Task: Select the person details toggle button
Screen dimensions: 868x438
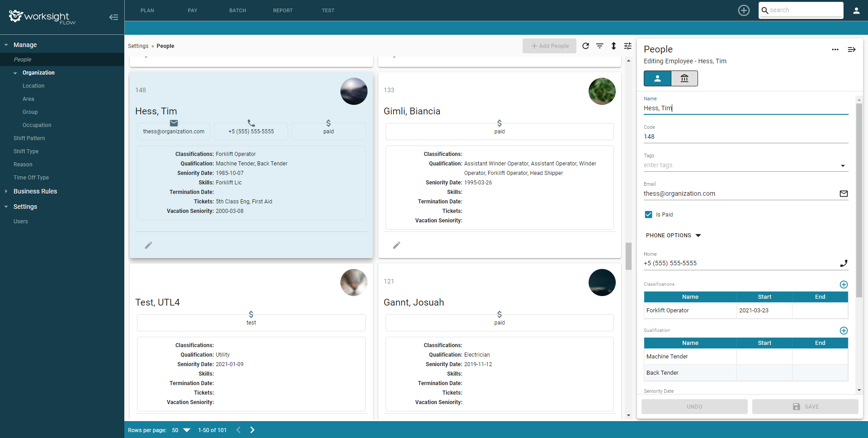Action: [657, 79]
